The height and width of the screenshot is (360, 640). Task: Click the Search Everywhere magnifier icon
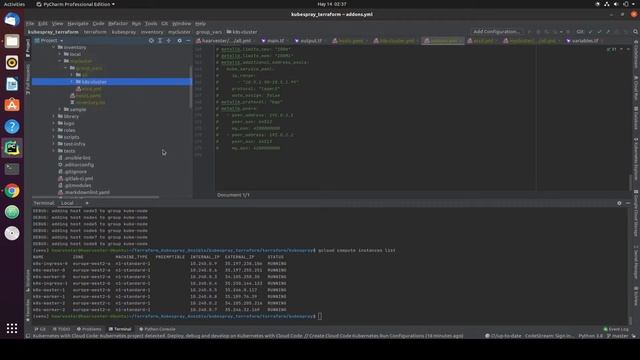tap(636, 31)
